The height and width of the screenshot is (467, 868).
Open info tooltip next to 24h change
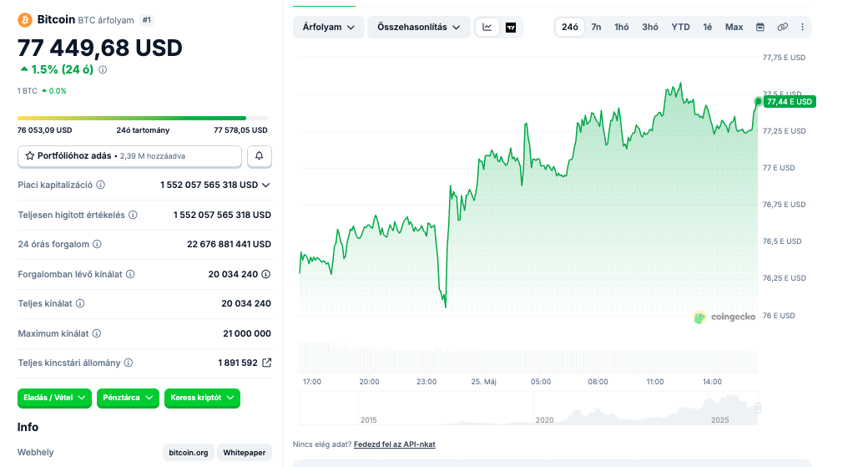pyautogui.click(x=103, y=70)
